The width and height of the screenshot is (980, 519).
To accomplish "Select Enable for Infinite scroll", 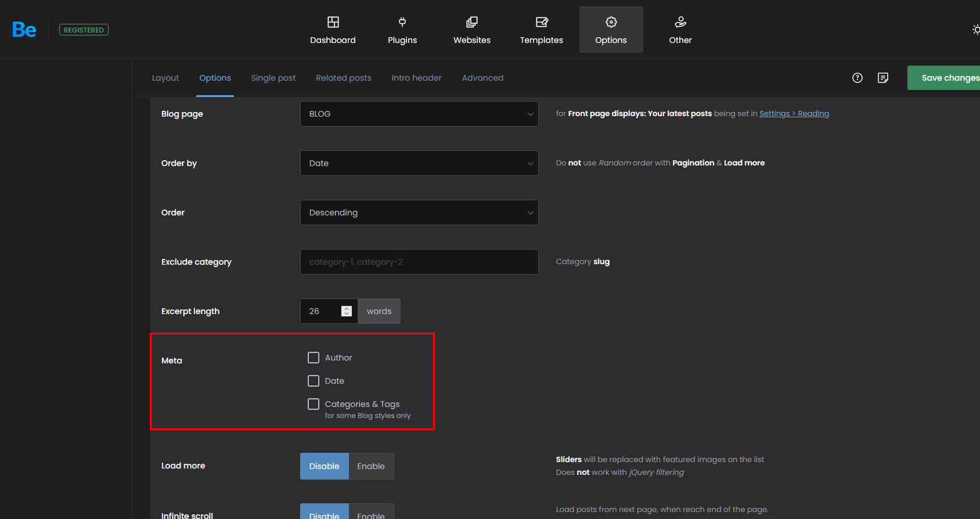I will (371, 511).
